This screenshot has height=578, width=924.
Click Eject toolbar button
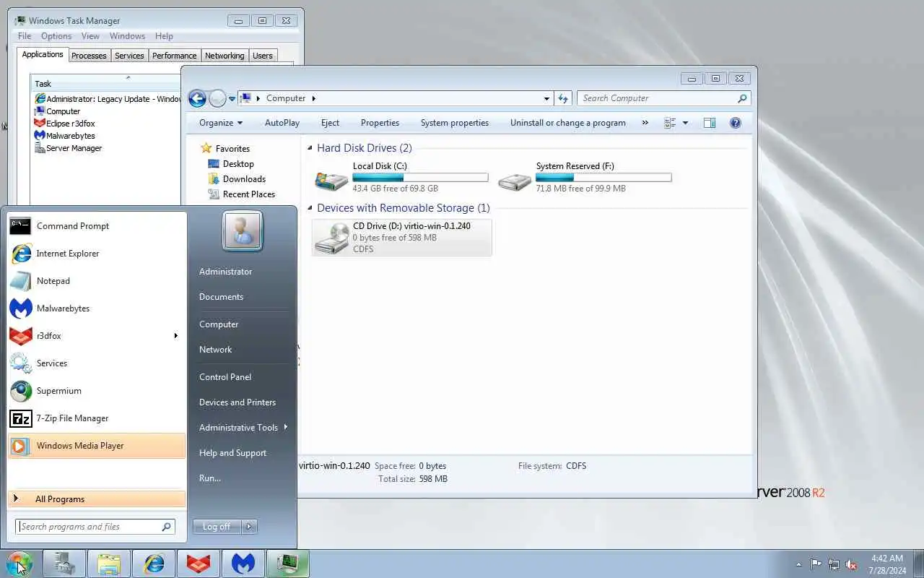[x=330, y=123]
